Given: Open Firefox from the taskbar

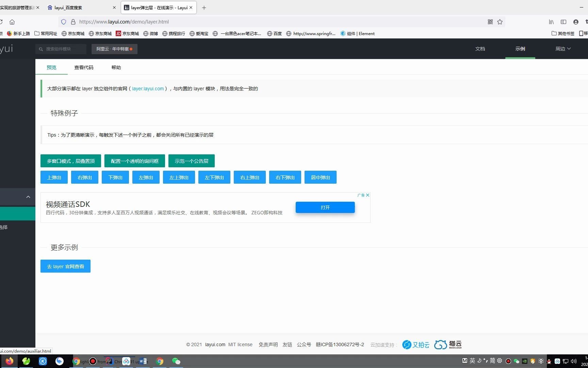Looking at the screenshot, I should tap(9, 361).
